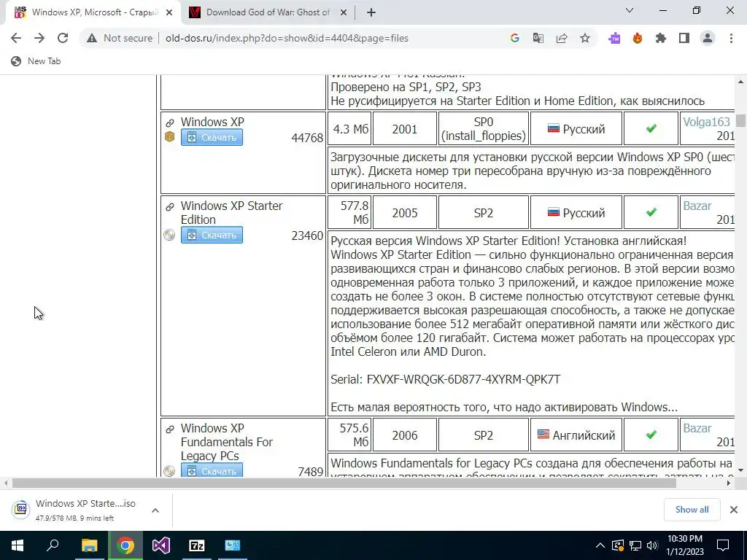Go forward to the next page
747x560 pixels.
(x=39, y=38)
